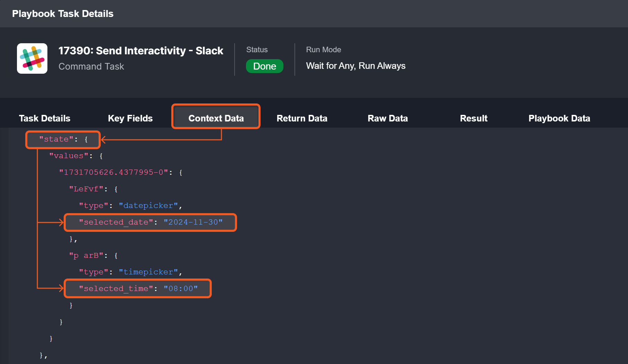Click the "LeFvf" object key

coord(86,189)
